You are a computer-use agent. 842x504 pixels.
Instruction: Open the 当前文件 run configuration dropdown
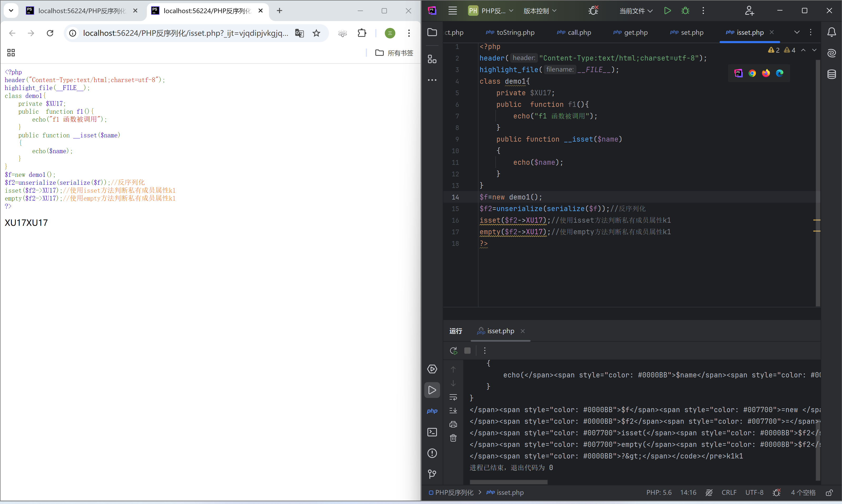coord(636,11)
